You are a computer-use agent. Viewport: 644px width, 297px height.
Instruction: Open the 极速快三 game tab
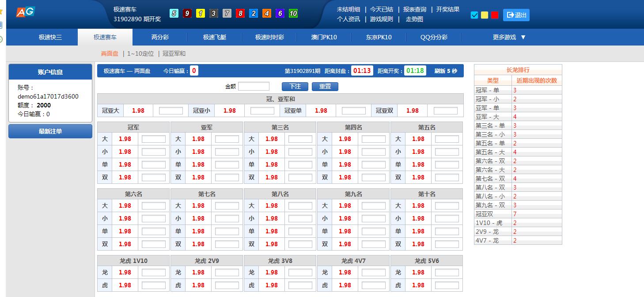tap(50, 37)
